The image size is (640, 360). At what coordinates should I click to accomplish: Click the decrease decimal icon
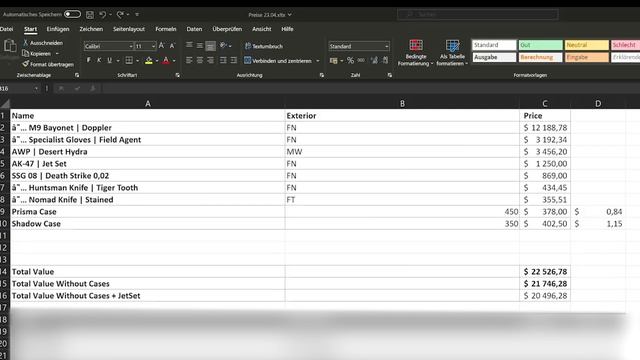coord(385,60)
